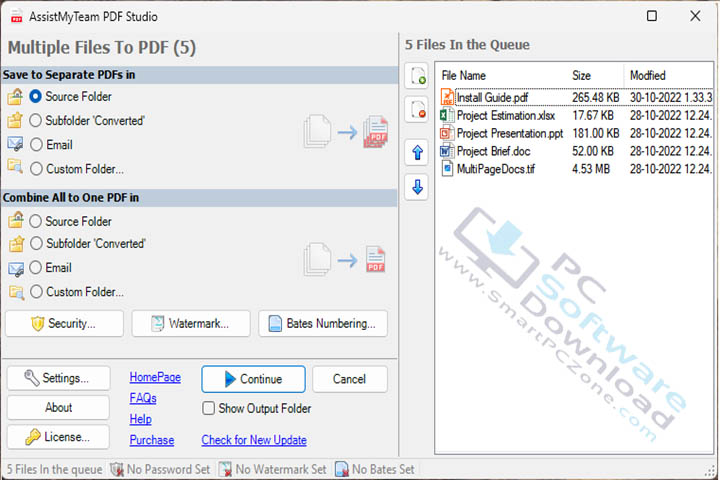The height and width of the screenshot is (480, 720).
Task: Select Custom Folder under Combine All to One PDF
Action: [36, 292]
